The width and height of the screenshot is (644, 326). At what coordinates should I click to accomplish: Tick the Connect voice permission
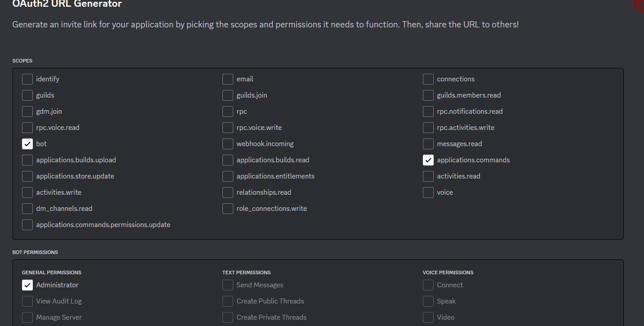click(x=428, y=285)
